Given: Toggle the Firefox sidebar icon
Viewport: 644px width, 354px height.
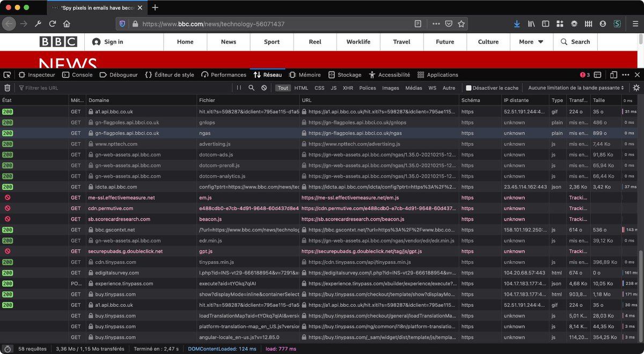Looking at the screenshot, I should click(546, 24).
